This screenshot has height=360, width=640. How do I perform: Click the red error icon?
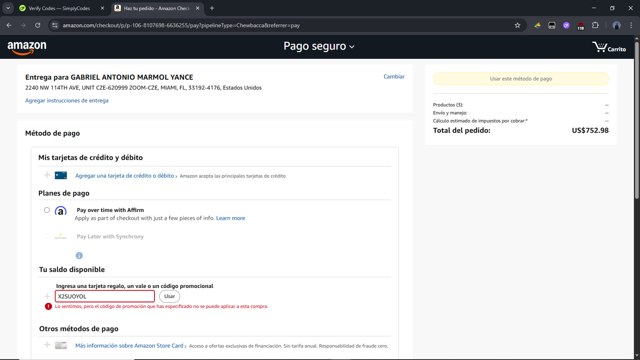click(48, 307)
